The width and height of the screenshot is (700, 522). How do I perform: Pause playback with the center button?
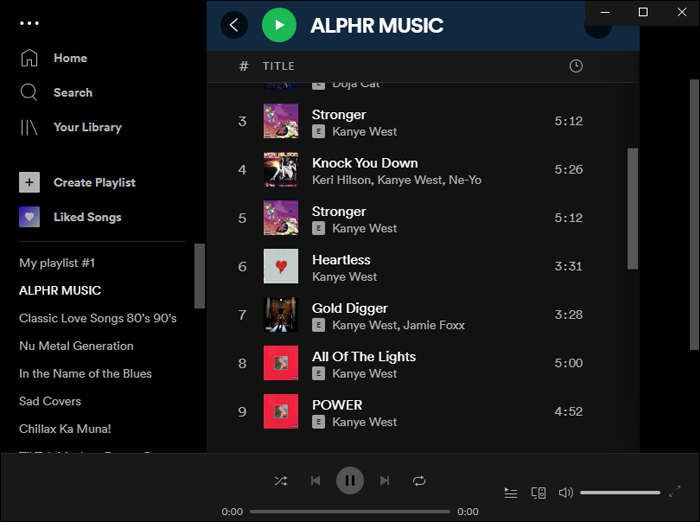pyautogui.click(x=350, y=480)
